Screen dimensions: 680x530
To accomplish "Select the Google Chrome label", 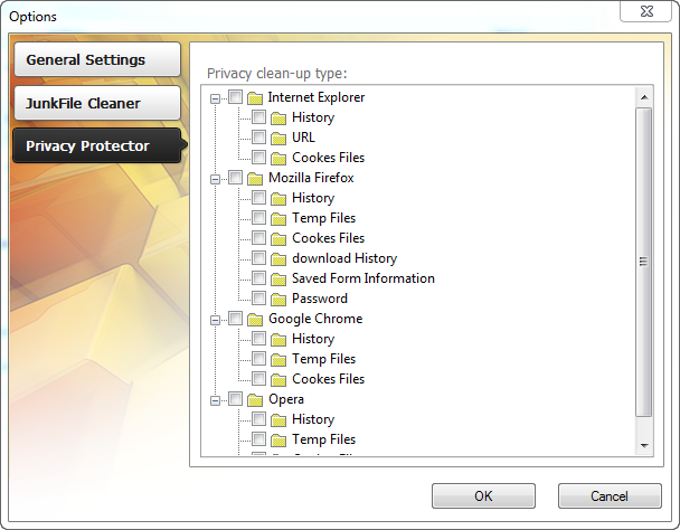I will 315,318.
